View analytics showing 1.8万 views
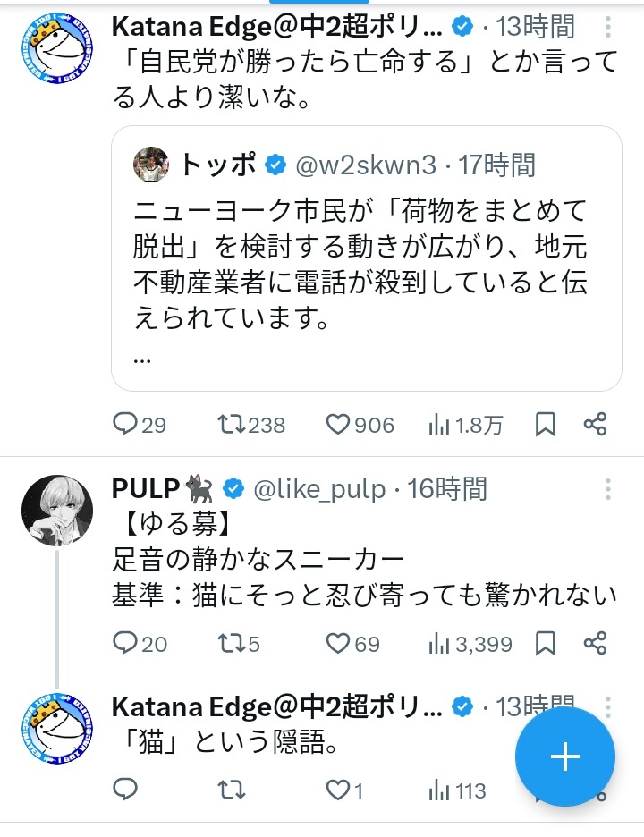This screenshot has height=837, width=644. (x=439, y=424)
